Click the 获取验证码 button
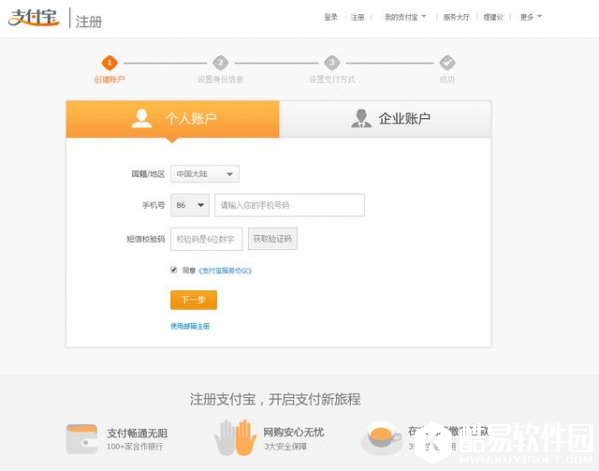The image size is (599, 471). tap(273, 239)
